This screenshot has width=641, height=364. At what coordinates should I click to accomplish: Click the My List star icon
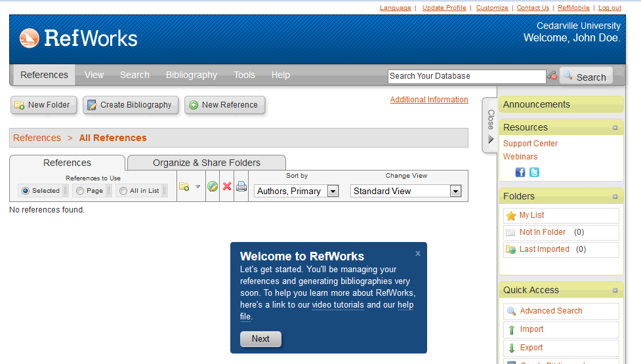511,215
